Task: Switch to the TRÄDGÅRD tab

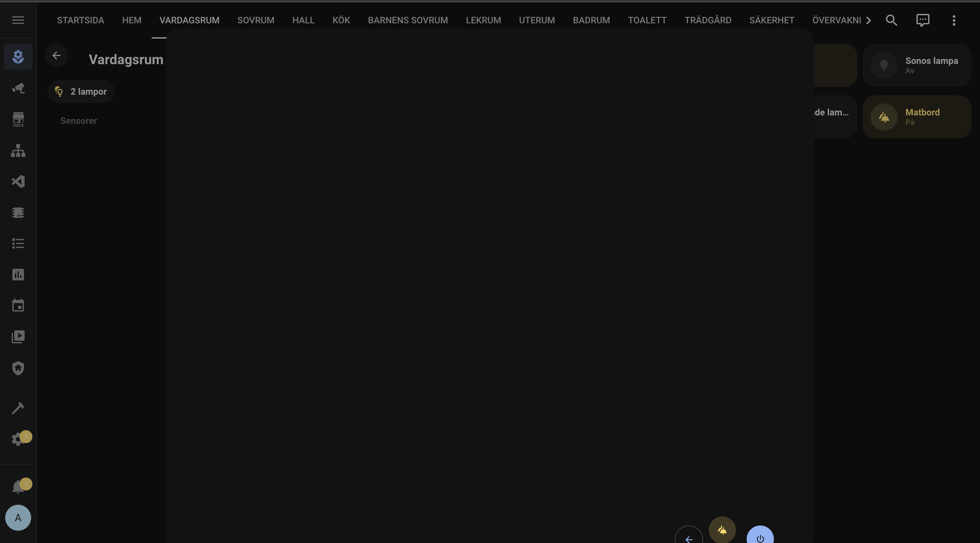Action: [708, 20]
